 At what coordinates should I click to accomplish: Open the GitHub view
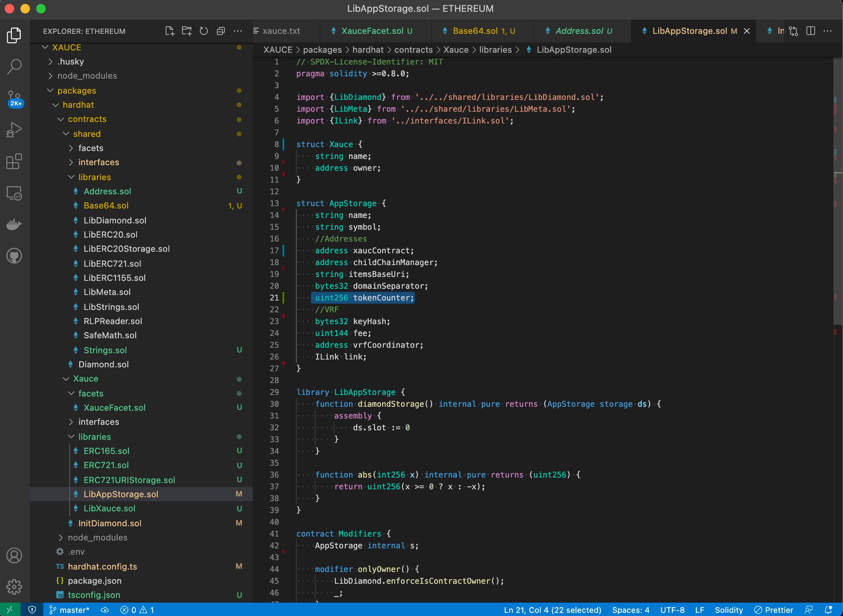click(14, 256)
